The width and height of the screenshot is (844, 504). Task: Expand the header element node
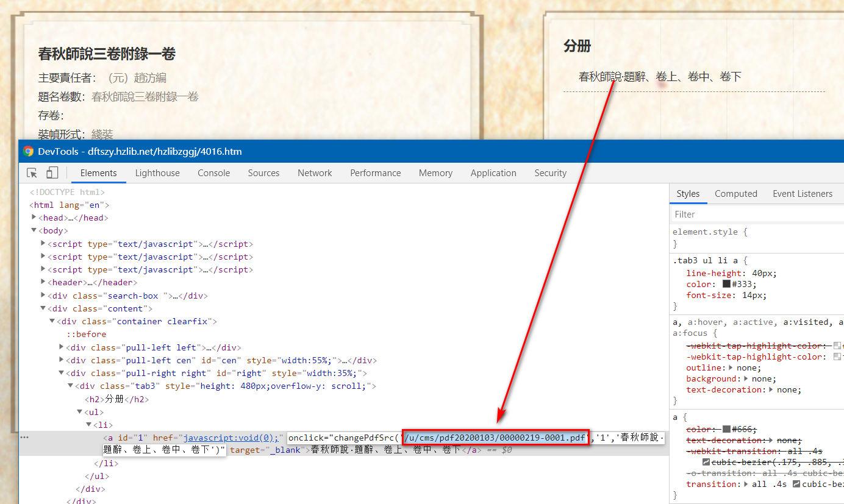point(43,282)
